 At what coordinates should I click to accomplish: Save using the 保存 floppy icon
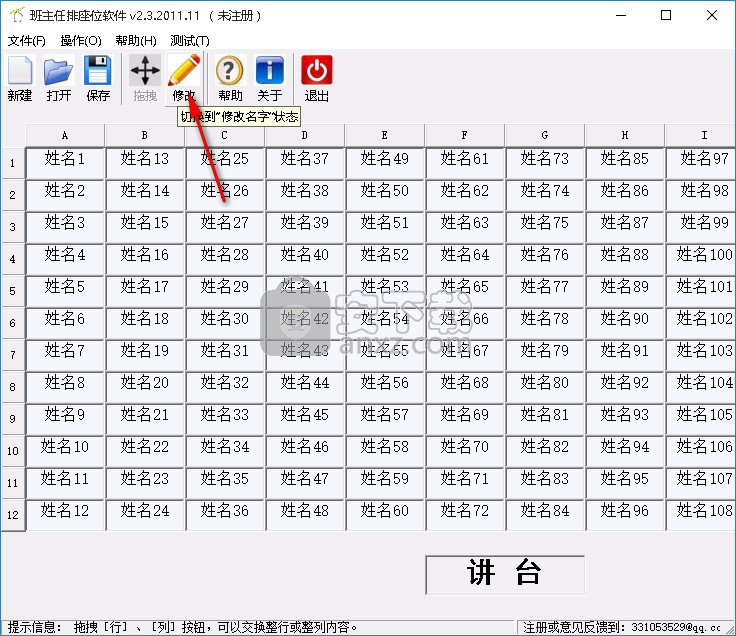[98, 78]
